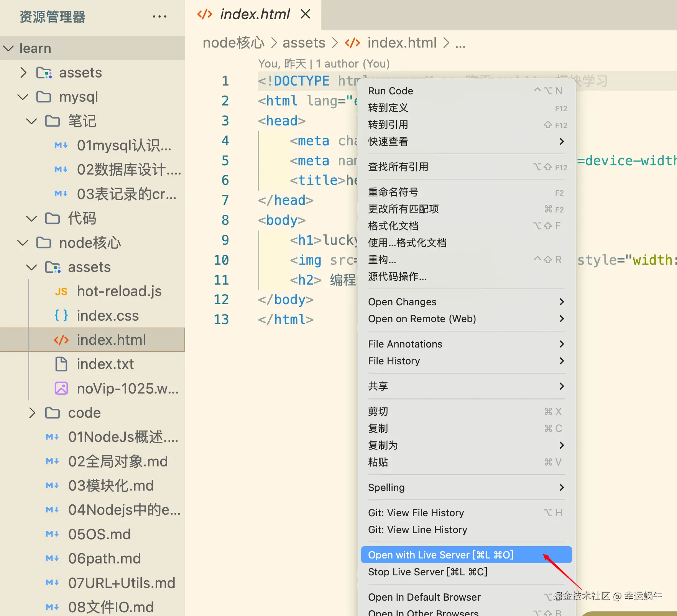Collapse the assets folder under node核心
677x616 pixels.
31,267
